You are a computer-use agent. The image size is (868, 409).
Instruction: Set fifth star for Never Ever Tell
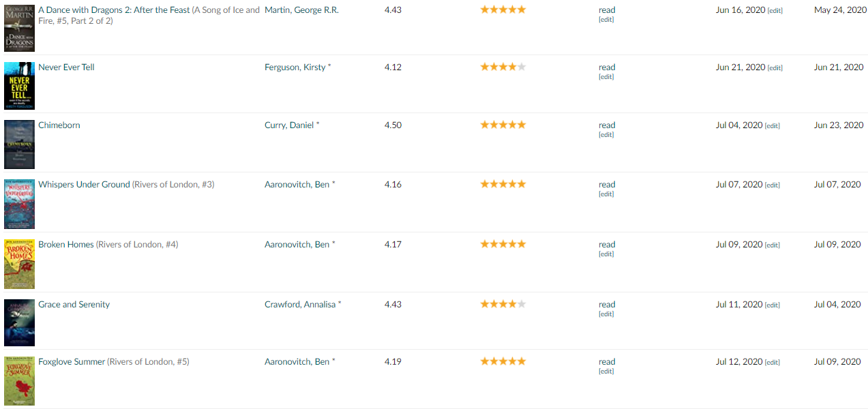(522, 67)
